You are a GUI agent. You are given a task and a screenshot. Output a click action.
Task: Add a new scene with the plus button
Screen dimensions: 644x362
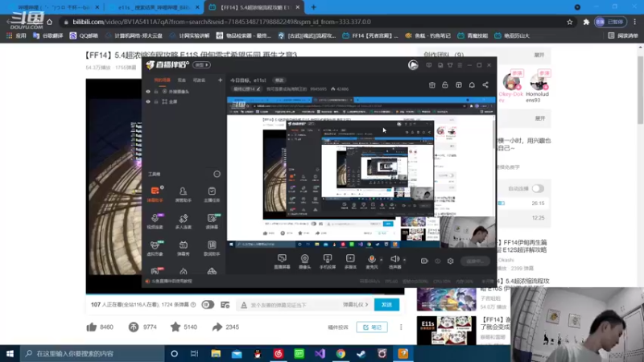[220, 80]
